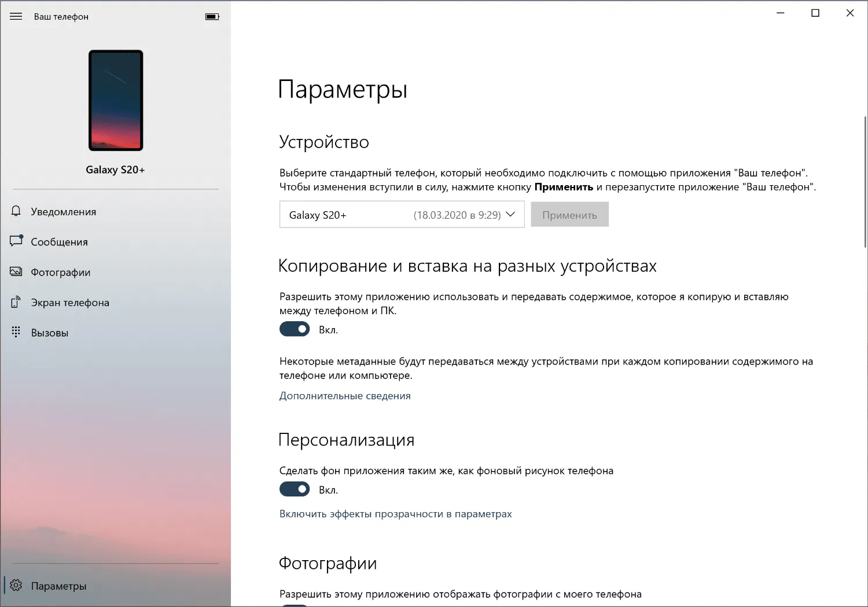
Task: Click the phone battery status icon
Action: tap(212, 16)
